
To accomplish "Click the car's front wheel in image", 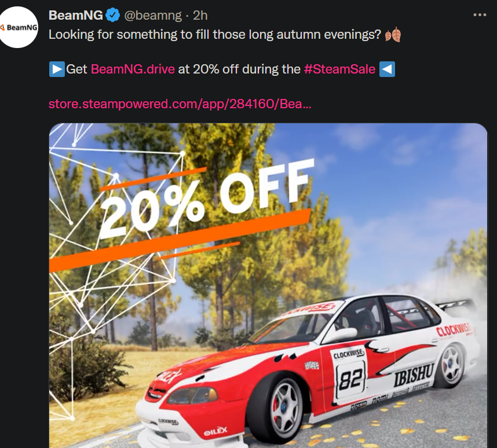I will (x=277, y=409).
